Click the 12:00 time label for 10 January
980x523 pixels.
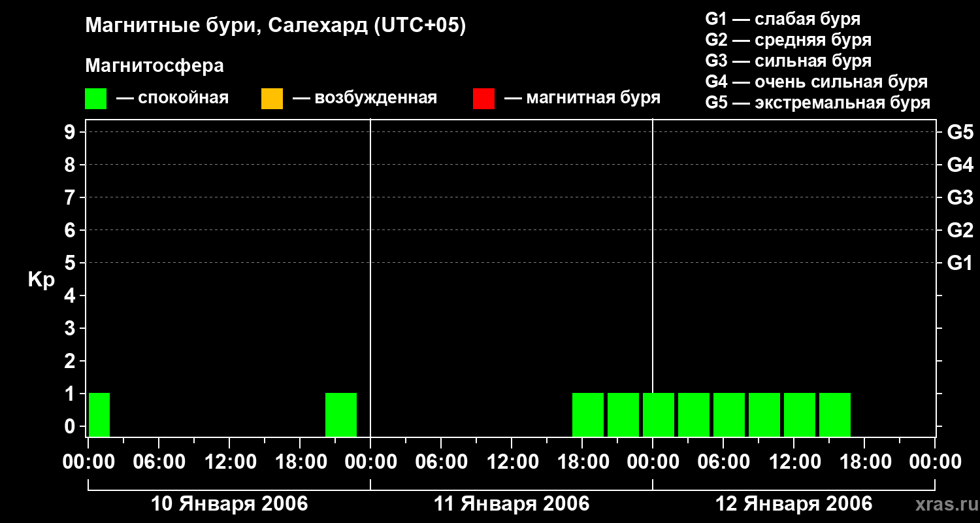pos(229,462)
